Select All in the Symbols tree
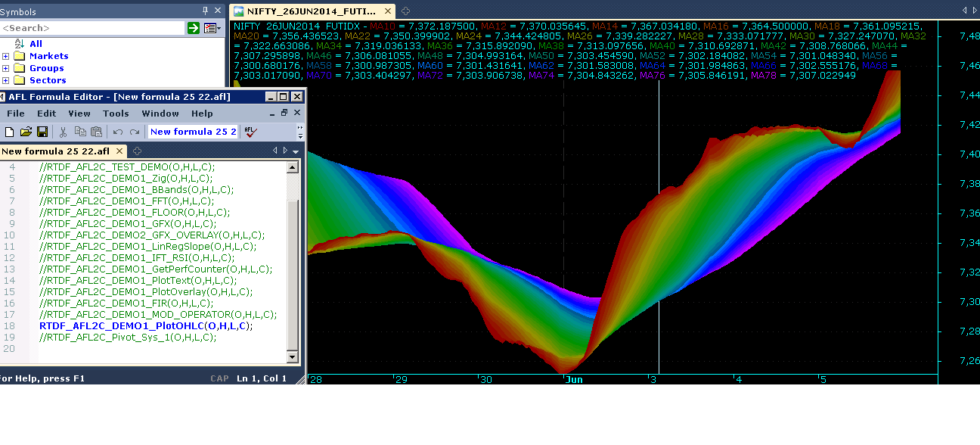Viewport: 980px width, 445px height. [36, 44]
